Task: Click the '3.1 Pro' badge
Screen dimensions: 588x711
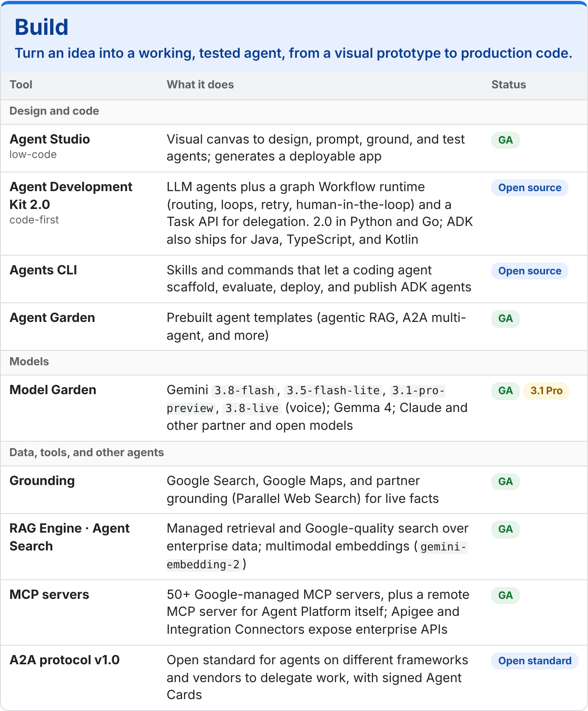Action: [x=546, y=391]
